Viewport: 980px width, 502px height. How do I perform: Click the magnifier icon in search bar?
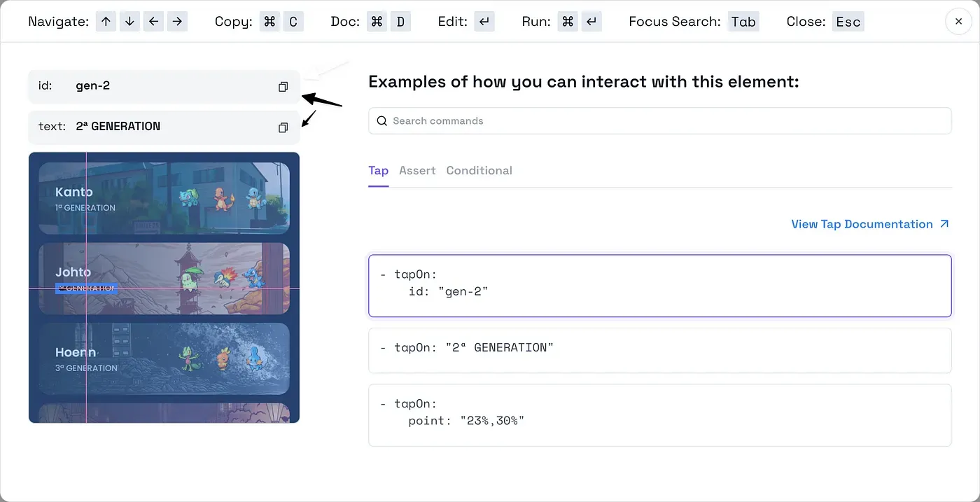pos(382,121)
